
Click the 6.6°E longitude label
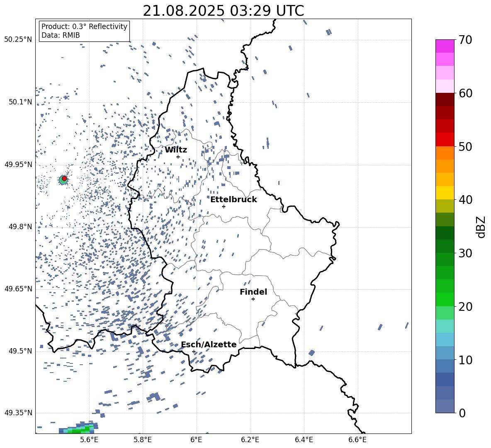(357, 440)
